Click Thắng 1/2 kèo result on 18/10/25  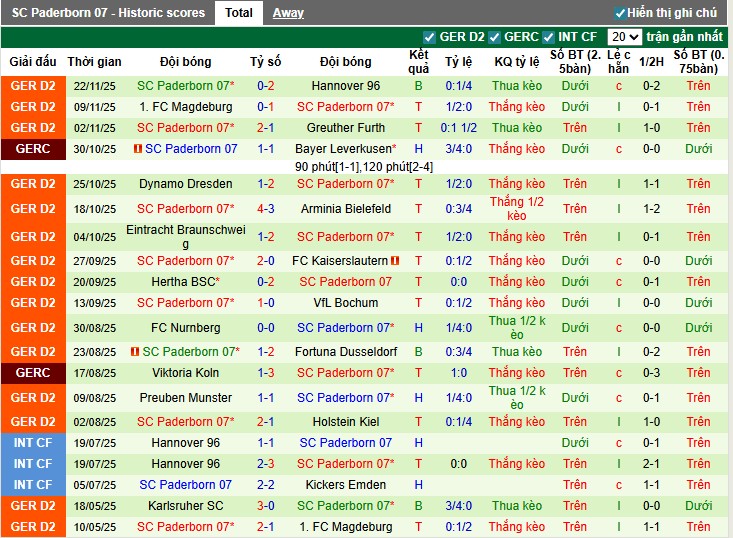tap(517, 209)
